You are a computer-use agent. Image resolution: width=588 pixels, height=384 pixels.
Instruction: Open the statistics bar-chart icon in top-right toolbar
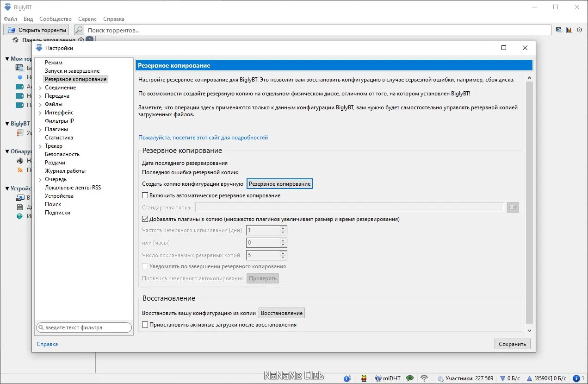(569, 30)
